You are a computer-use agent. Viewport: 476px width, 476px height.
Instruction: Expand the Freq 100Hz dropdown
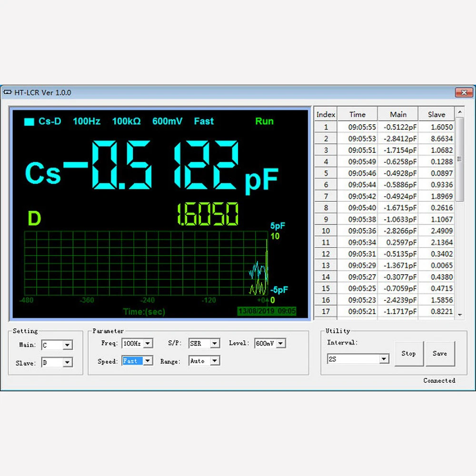click(x=148, y=343)
